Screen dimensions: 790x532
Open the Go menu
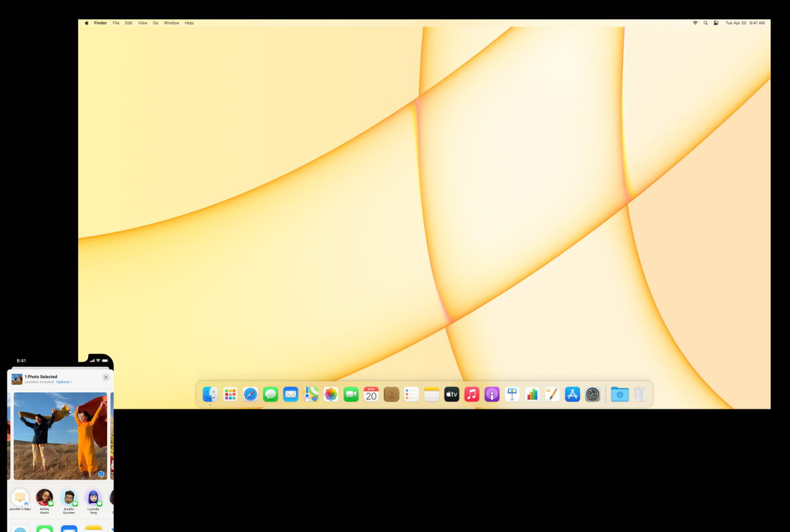click(155, 23)
